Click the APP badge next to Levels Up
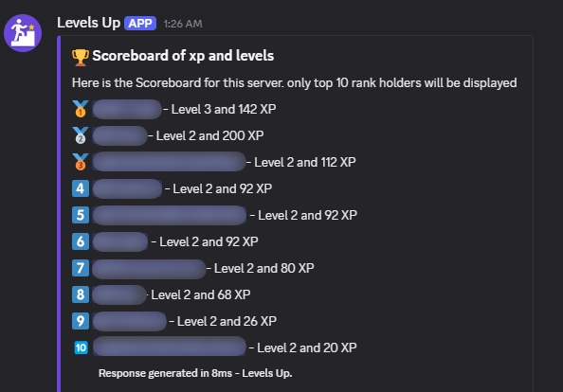Screen dimensions: 563x392 (140, 24)
